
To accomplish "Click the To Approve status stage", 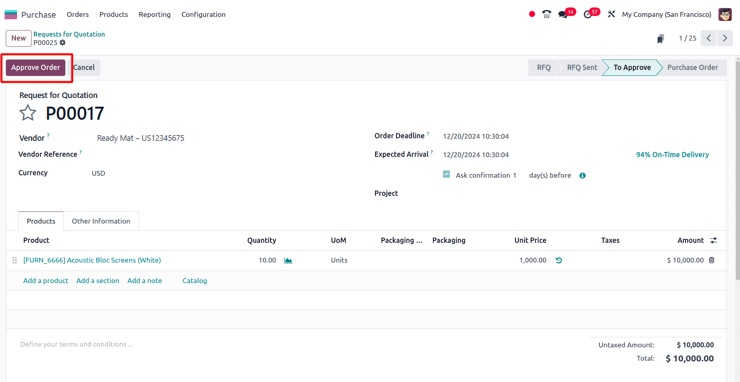I will pos(632,68).
